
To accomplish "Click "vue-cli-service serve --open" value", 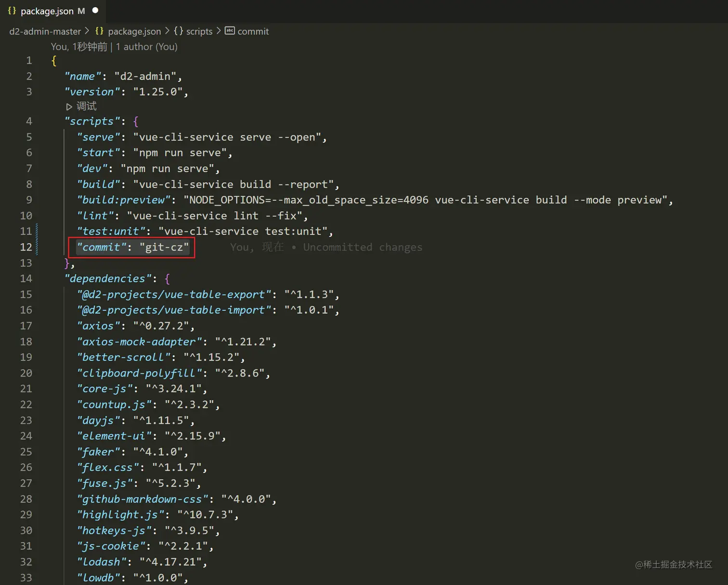I will [227, 137].
